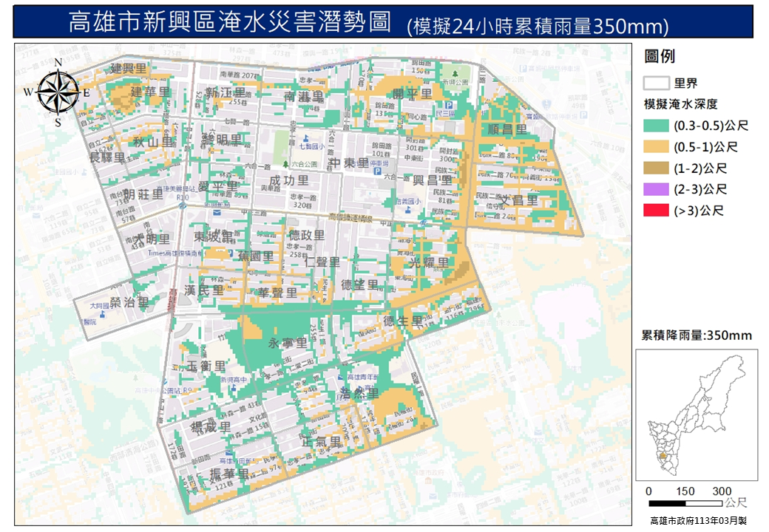The height and width of the screenshot is (532, 769).
Task: Click the 榮治里 district label
Action: [x=129, y=302]
